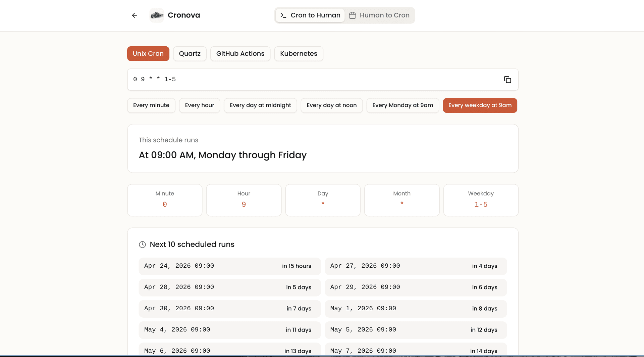Click the calendar icon in Human to Cron
644x357 pixels.
pyautogui.click(x=353, y=15)
